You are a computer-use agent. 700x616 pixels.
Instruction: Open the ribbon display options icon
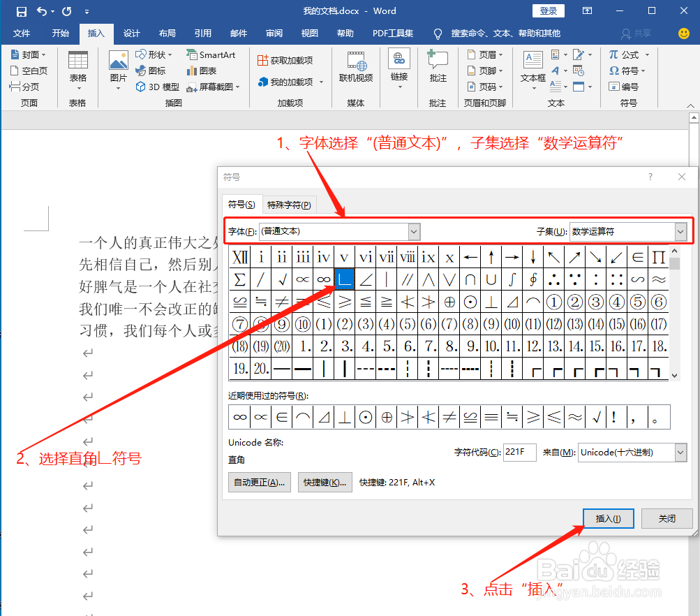point(587,10)
